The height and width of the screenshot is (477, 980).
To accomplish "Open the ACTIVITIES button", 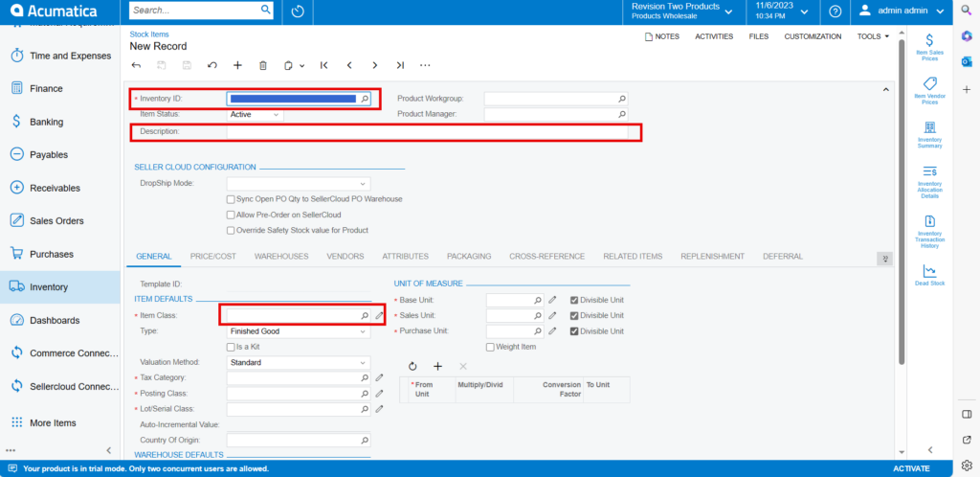I will point(714,37).
